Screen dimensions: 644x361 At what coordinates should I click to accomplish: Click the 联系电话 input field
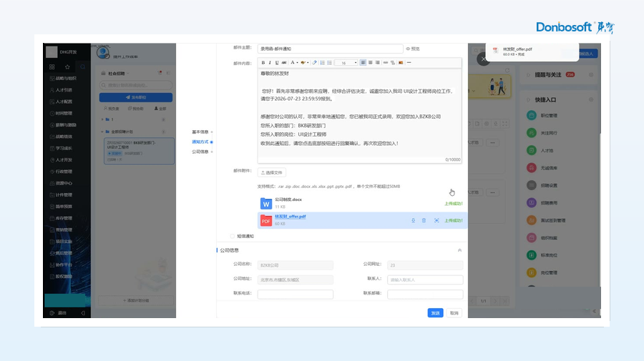[x=296, y=294]
